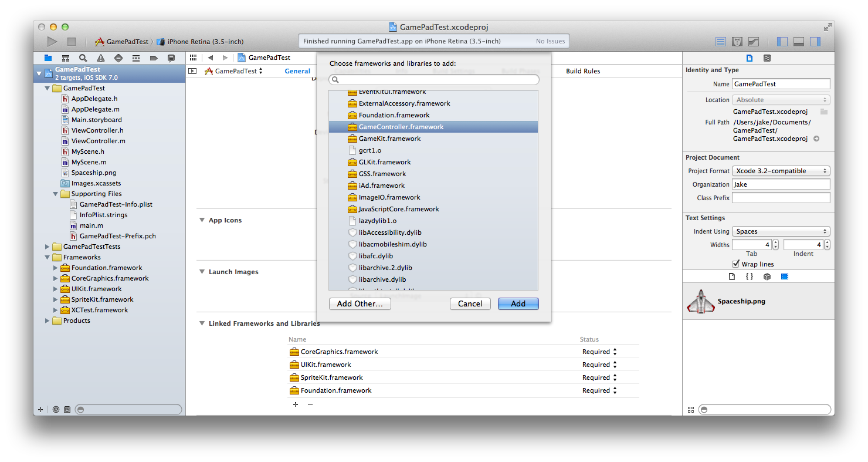
Task: Open the Find navigator (magnifying glass) tab
Action: 83,58
